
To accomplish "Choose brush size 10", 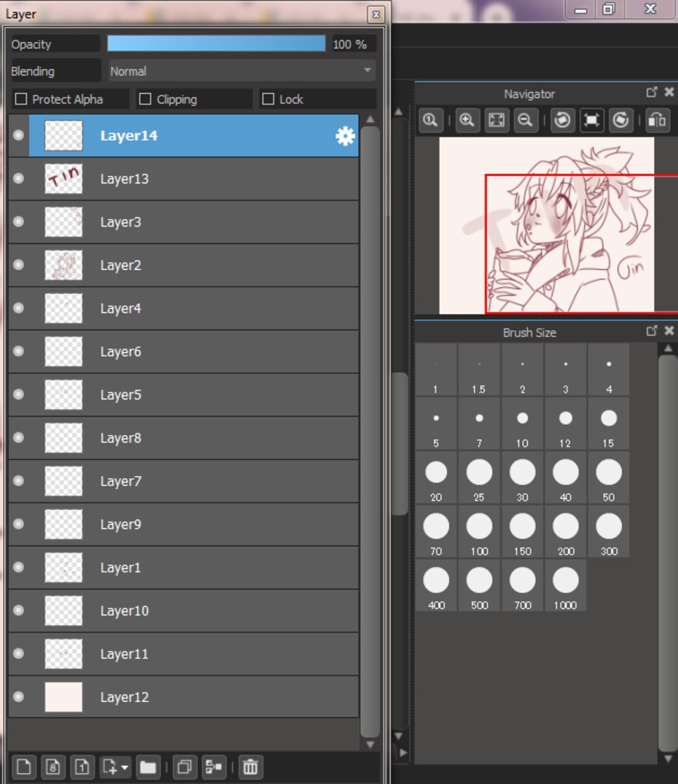I will pyautogui.click(x=522, y=424).
